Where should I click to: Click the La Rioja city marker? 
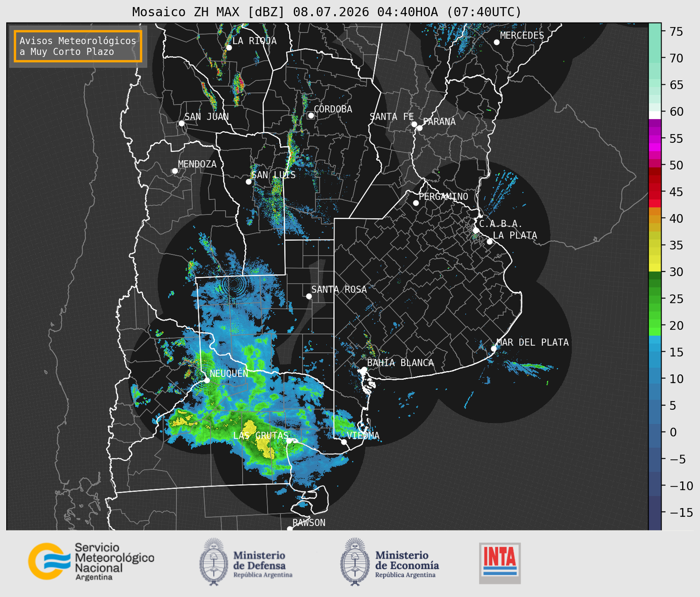[229, 48]
